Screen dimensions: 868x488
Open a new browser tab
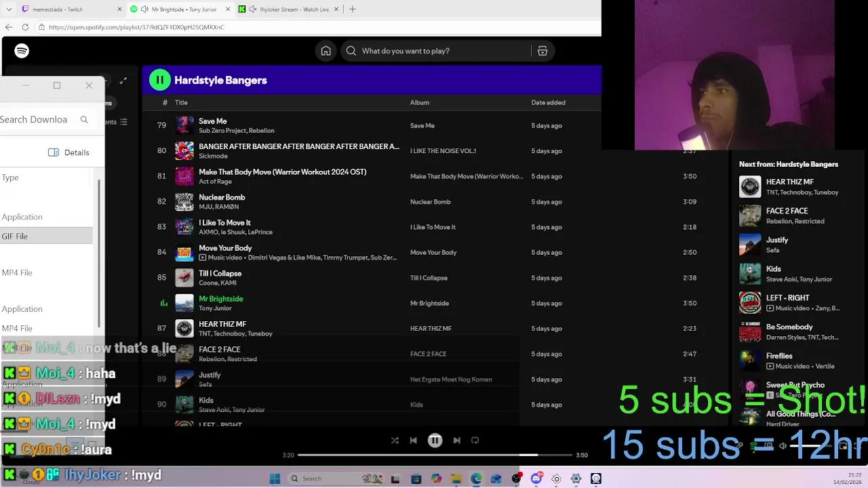tap(352, 9)
